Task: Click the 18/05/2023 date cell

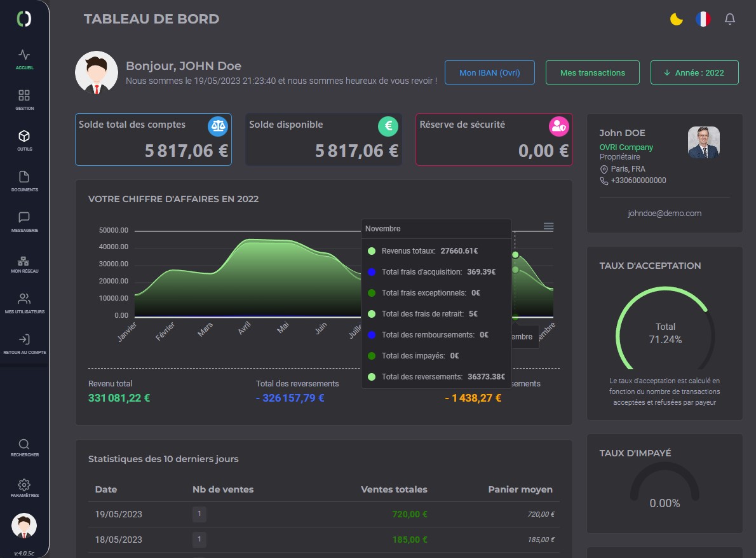Action: pyautogui.click(x=119, y=540)
